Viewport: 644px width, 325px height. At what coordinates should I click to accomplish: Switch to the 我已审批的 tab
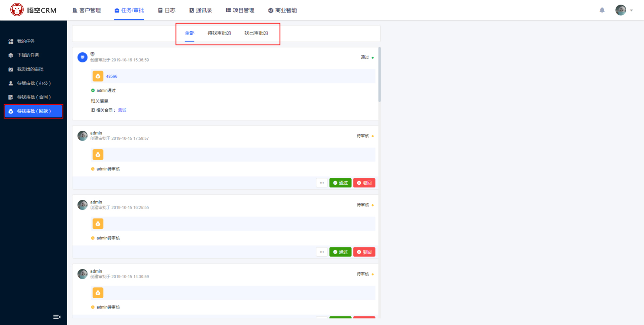256,33
